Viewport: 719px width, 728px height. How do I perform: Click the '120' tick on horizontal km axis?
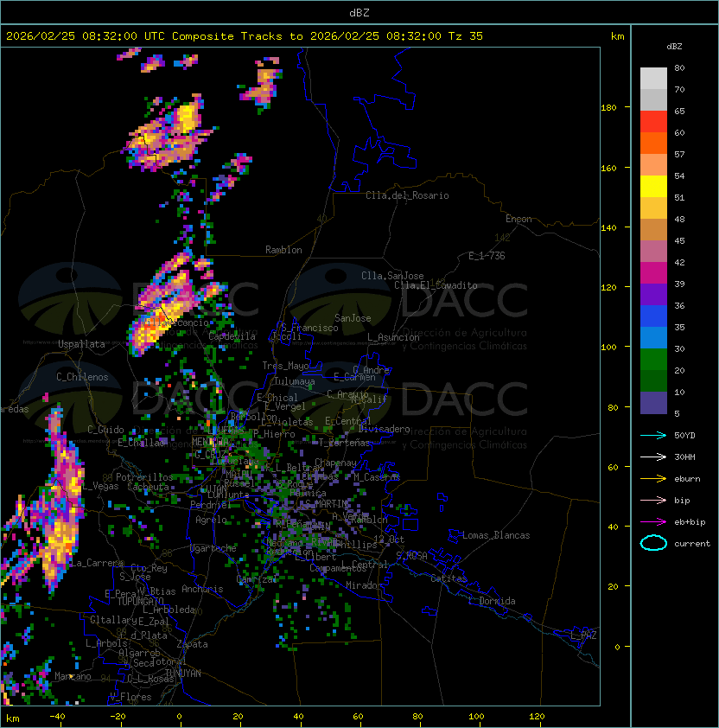pos(537,717)
